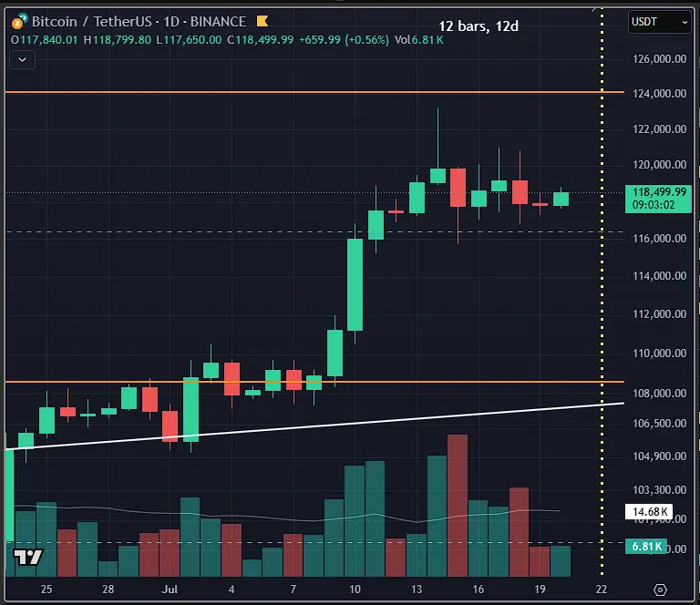Click the Bitcoin symbol logo icon

click(x=19, y=22)
